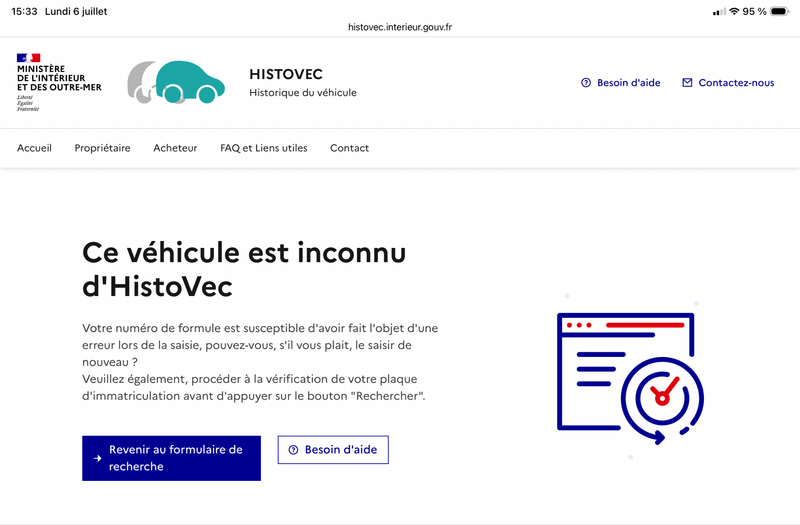Open the Besoin d'aide header link

coord(620,83)
